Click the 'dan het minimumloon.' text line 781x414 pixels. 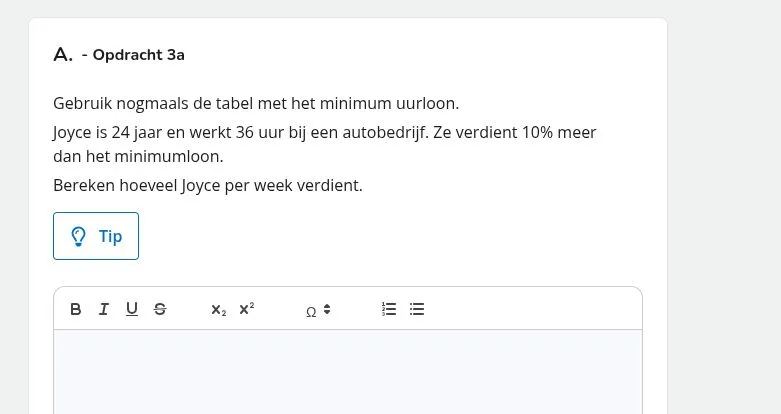click(x=138, y=157)
